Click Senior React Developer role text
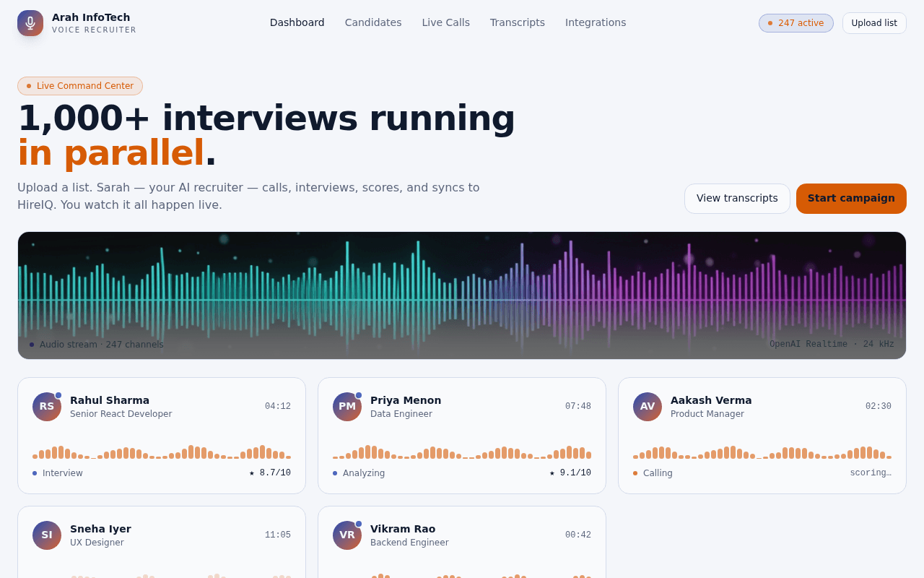This screenshot has height=578, width=924. pyautogui.click(x=121, y=414)
